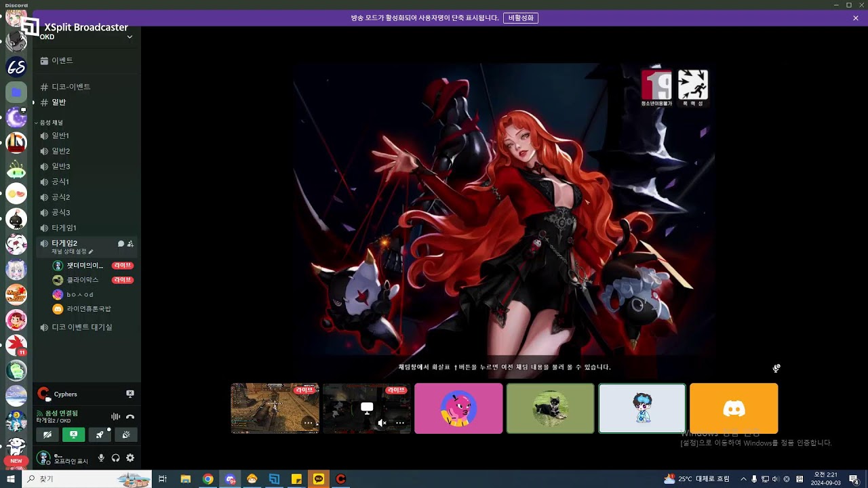Select the first live stream thumbnail

tap(275, 408)
